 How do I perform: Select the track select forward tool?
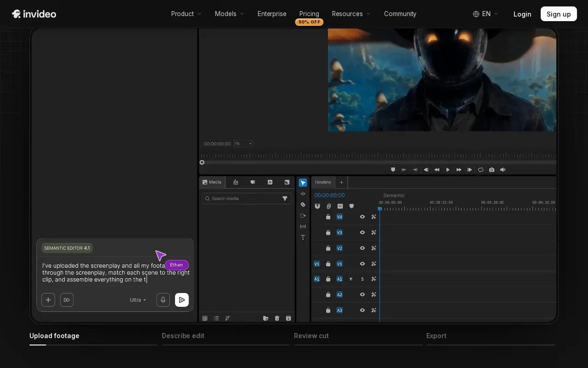click(303, 216)
